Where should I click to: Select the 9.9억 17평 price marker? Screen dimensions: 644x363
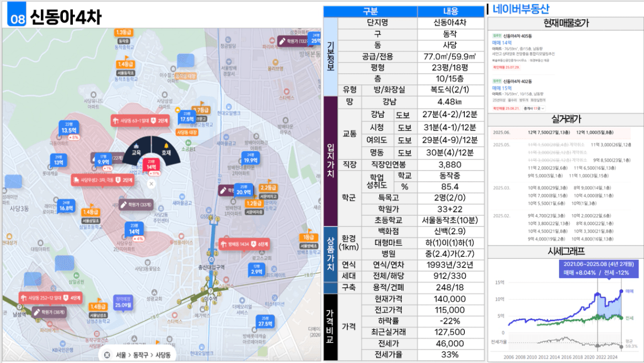point(103,161)
